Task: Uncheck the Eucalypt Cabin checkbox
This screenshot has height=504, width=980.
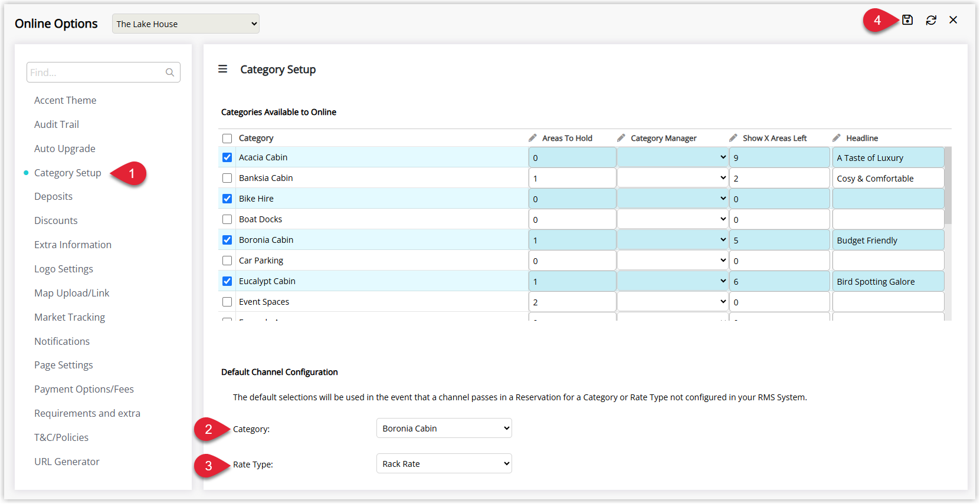Action: click(x=227, y=281)
